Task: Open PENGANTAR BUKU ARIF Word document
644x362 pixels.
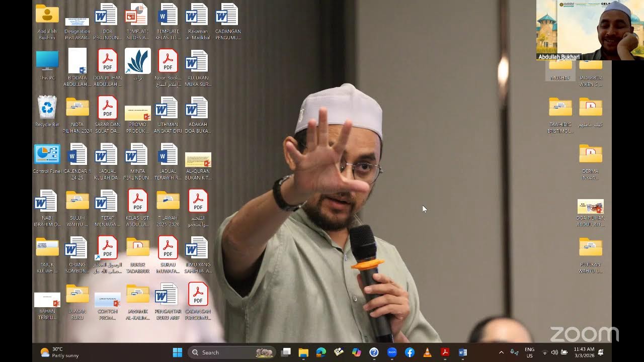Action: pos(168,302)
